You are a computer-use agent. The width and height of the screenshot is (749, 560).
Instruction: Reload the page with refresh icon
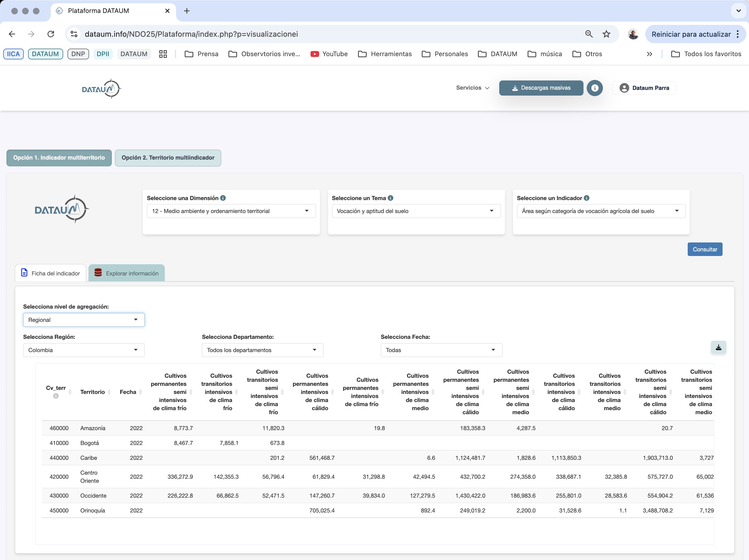(51, 34)
